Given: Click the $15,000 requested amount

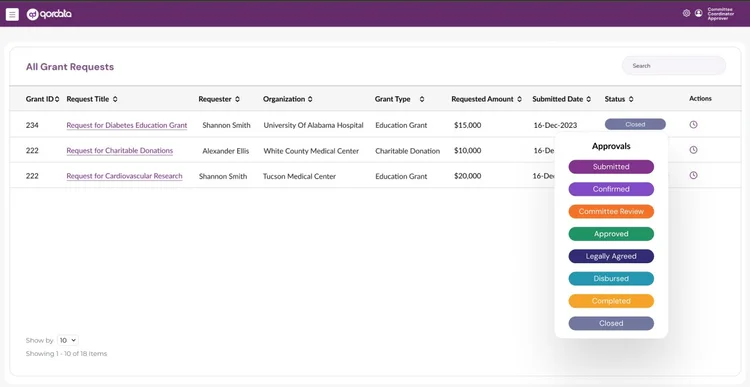Looking at the screenshot, I should click(x=468, y=125).
